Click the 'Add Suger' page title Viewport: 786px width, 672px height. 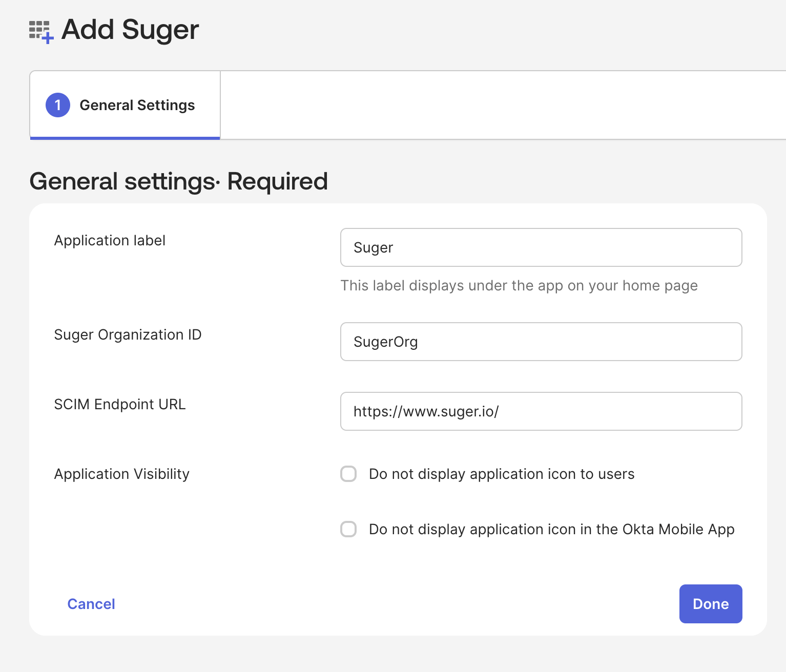click(x=130, y=30)
